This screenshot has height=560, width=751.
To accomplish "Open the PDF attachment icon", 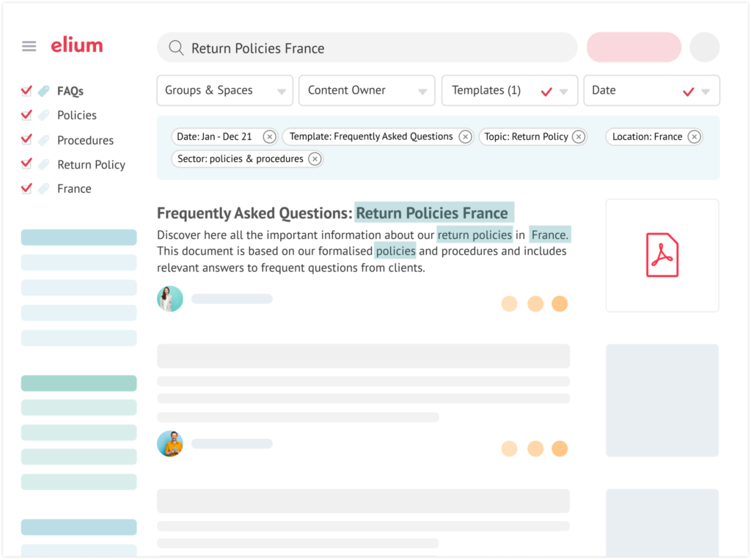I will point(662,254).
